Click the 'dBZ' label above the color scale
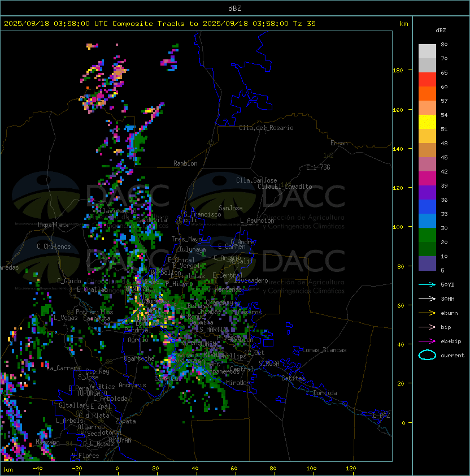 click(441, 31)
